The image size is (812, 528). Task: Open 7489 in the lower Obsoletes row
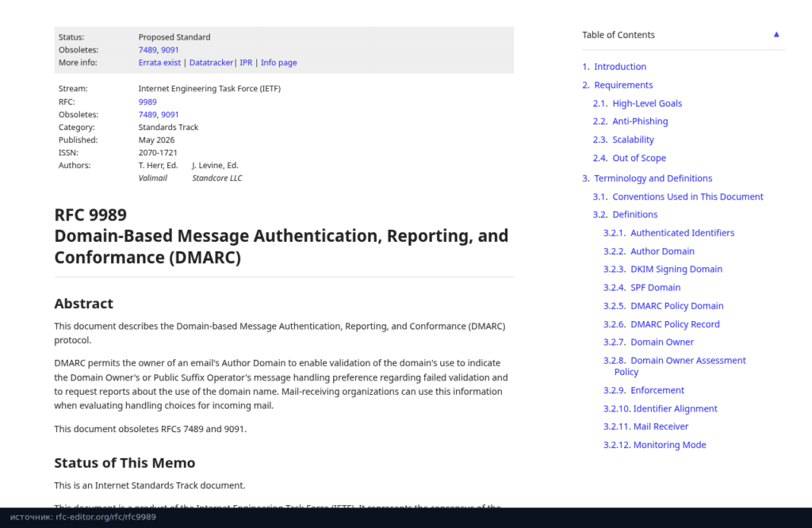click(x=147, y=114)
